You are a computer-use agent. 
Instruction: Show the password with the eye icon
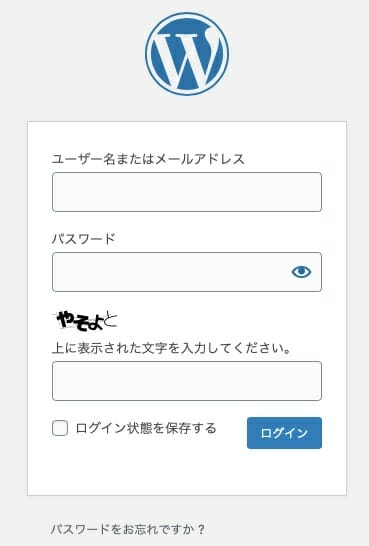pyautogui.click(x=301, y=272)
